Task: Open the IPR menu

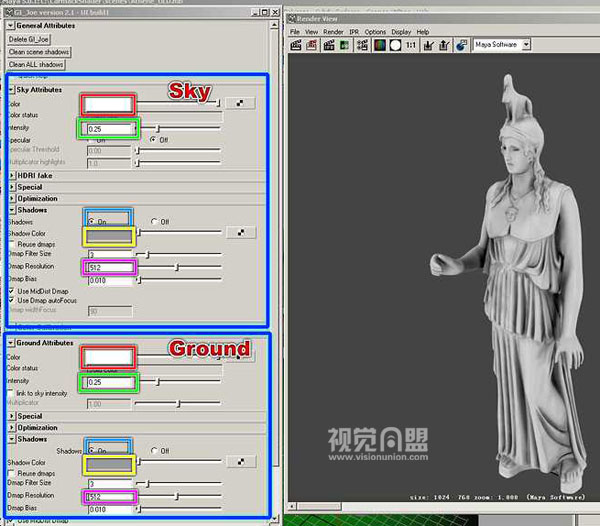Action: [x=354, y=32]
